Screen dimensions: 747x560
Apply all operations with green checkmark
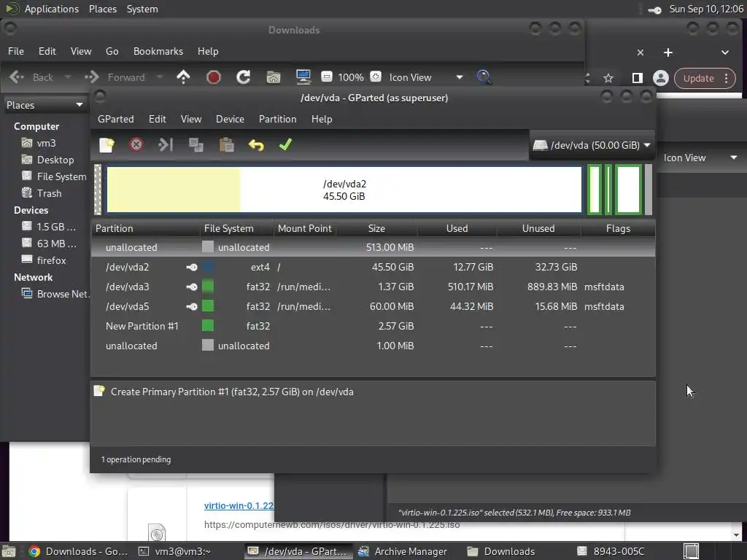(285, 145)
